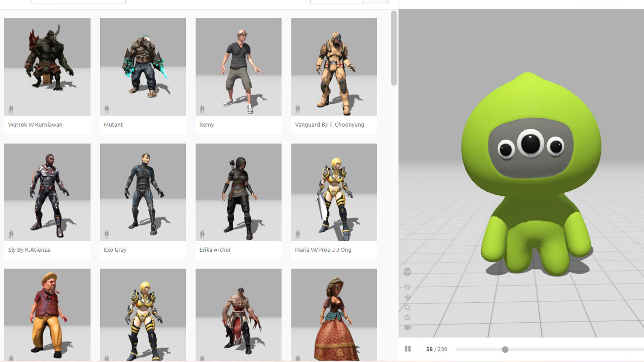Click the green three-eyed character in viewer
644x362 pixels.
(x=532, y=174)
